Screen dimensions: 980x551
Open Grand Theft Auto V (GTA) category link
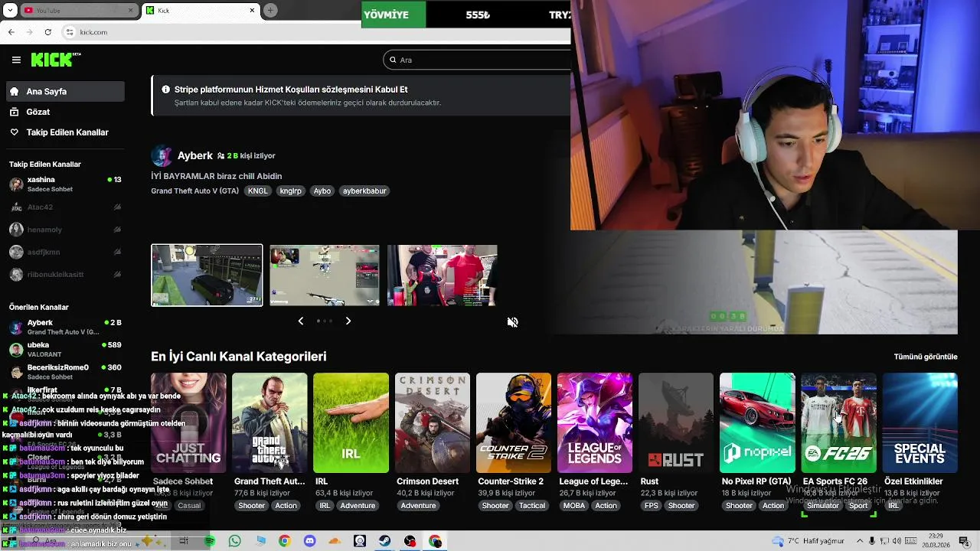coord(194,191)
